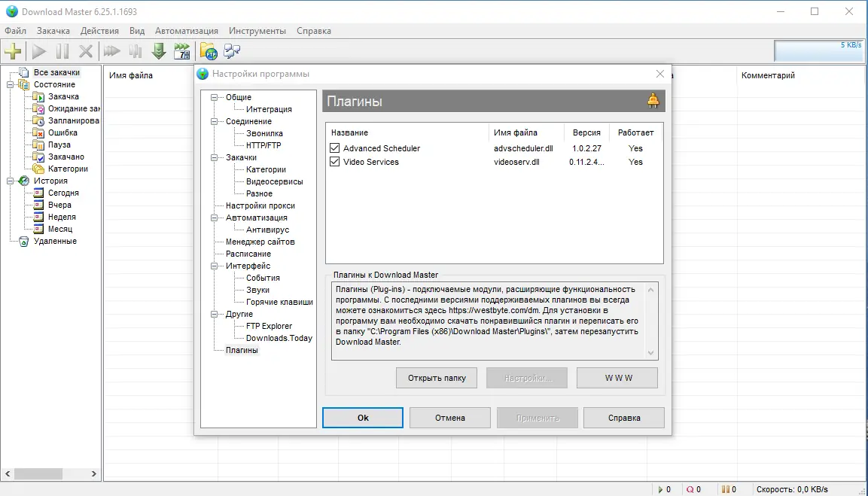This screenshot has height=496, width=868.
Task: Open the Файл menu
Action: pyautogui.click(x=16, y=31)
